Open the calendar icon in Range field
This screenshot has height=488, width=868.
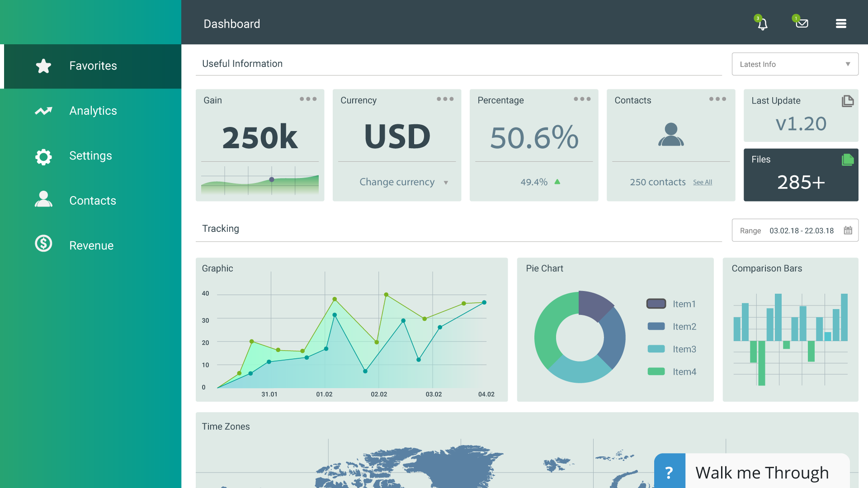(848, 230)
